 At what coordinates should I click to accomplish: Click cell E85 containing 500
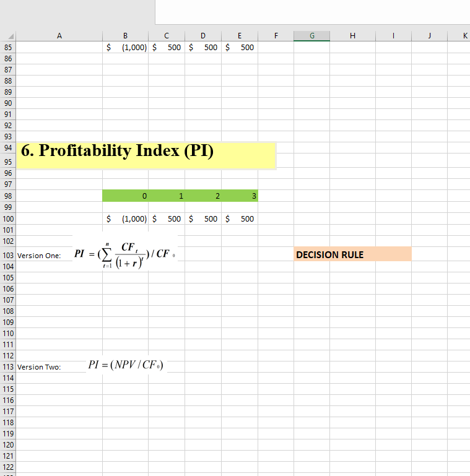[240, 48]
